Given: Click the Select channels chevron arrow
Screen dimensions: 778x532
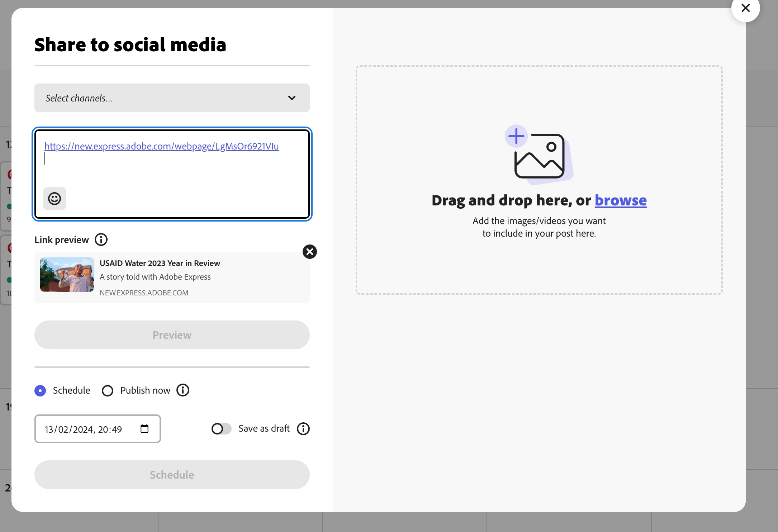Looking at the screenshot, I should pyautogui.click(x=292, y=98).
